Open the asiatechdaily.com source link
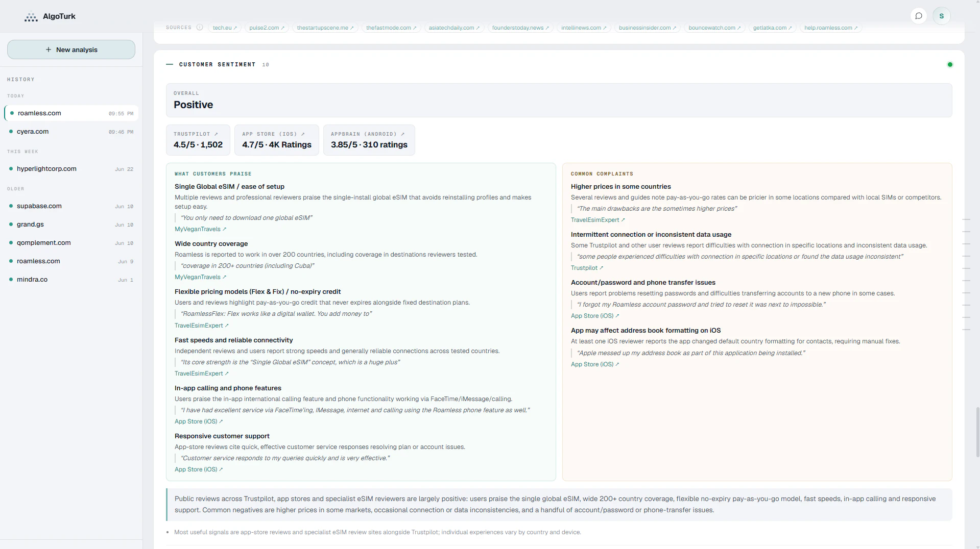 coord(454,28)
